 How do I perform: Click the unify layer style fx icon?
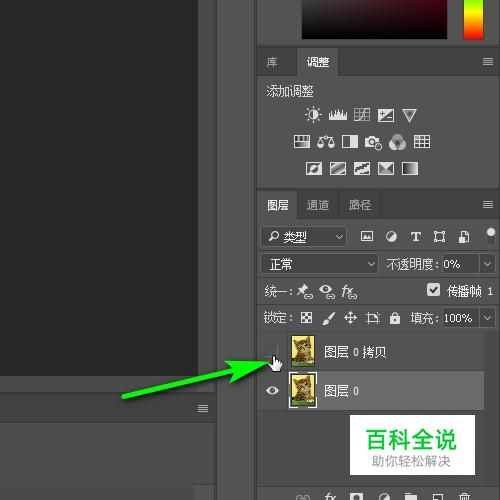(x=349, y=292)
